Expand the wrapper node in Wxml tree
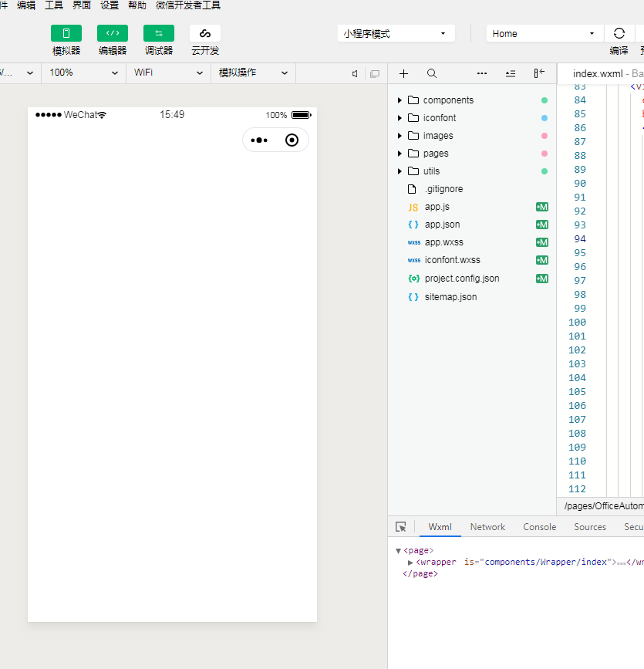This screenshot has width=644, height=669. (410, 563)
